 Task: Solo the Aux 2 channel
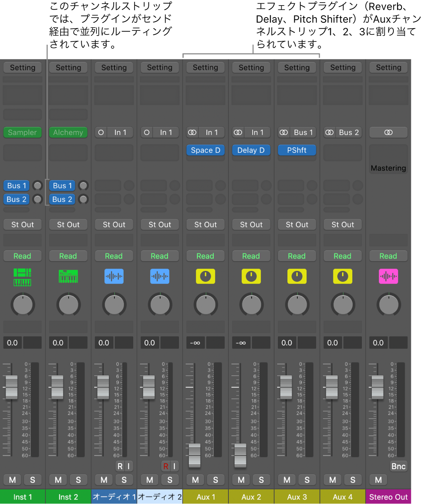(261, 480)
